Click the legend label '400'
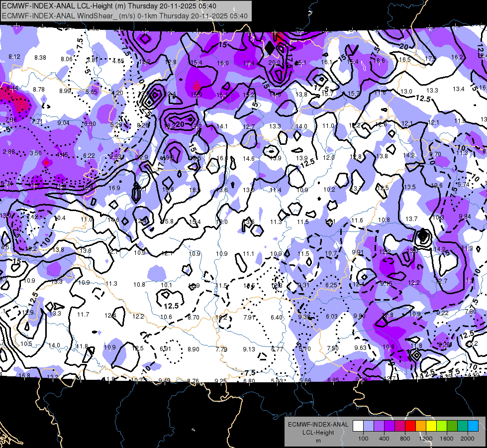This screenshot has height=448, width=487. click(x=384, y=439)
